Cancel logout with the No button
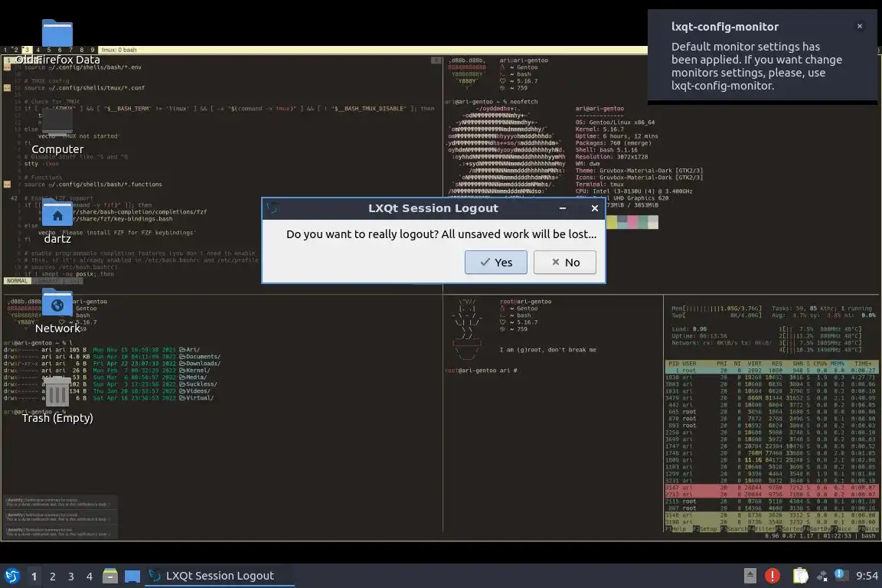 [x=565, y=262]
